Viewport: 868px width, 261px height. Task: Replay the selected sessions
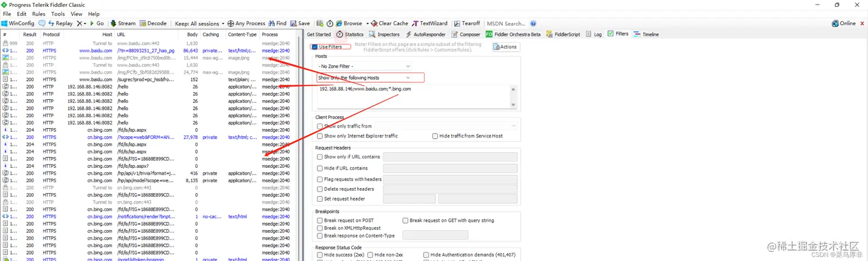[x=60, y=24]
